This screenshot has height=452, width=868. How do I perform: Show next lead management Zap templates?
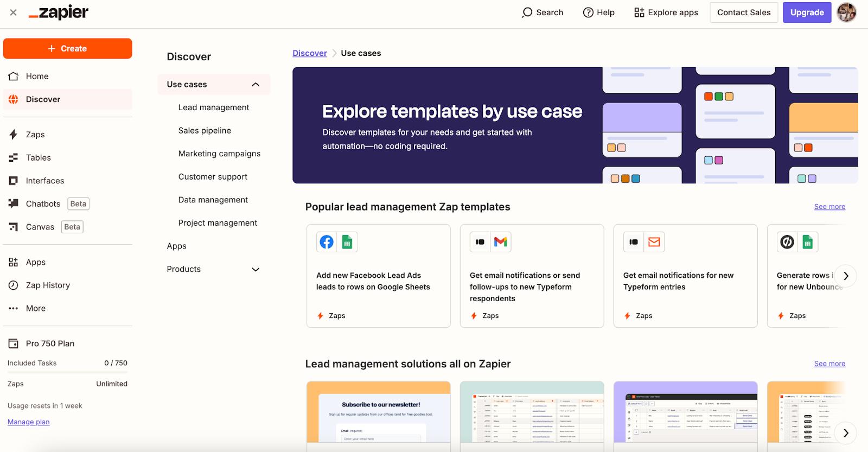pyautogui.click(x=846, y=276)
